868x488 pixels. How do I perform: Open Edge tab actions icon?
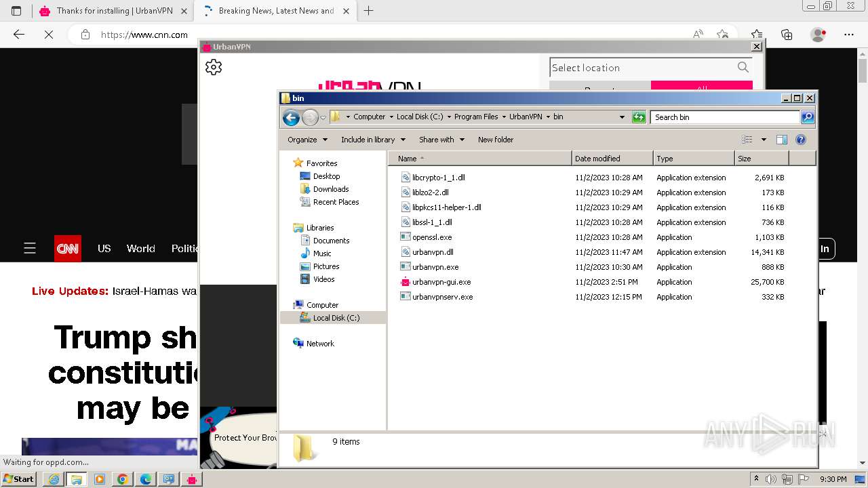coord(16,11)
